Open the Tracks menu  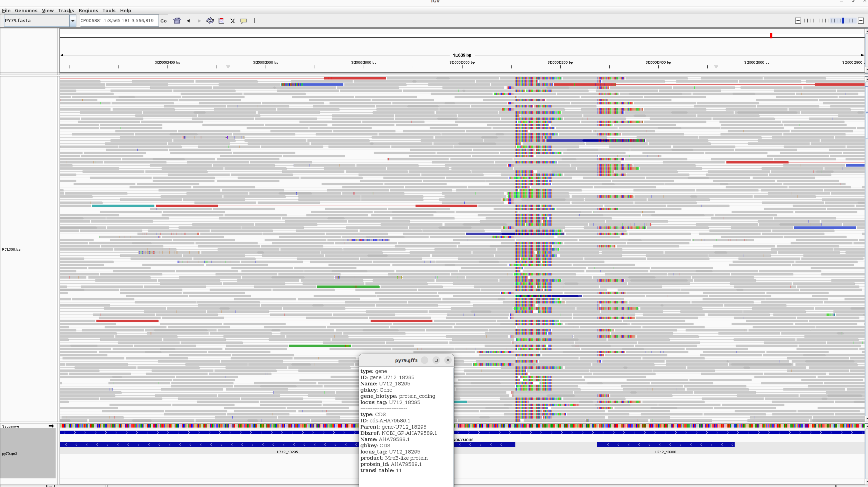click(x=66, y=10)
